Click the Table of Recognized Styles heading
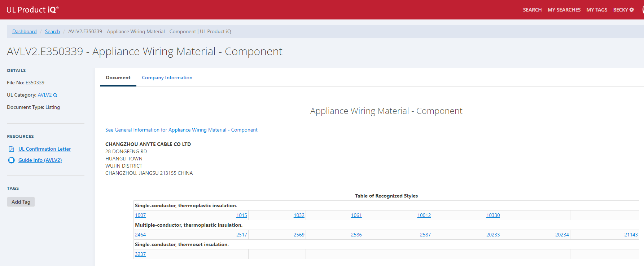Screen dimensions: 644x266 click(x=386, y=196)
